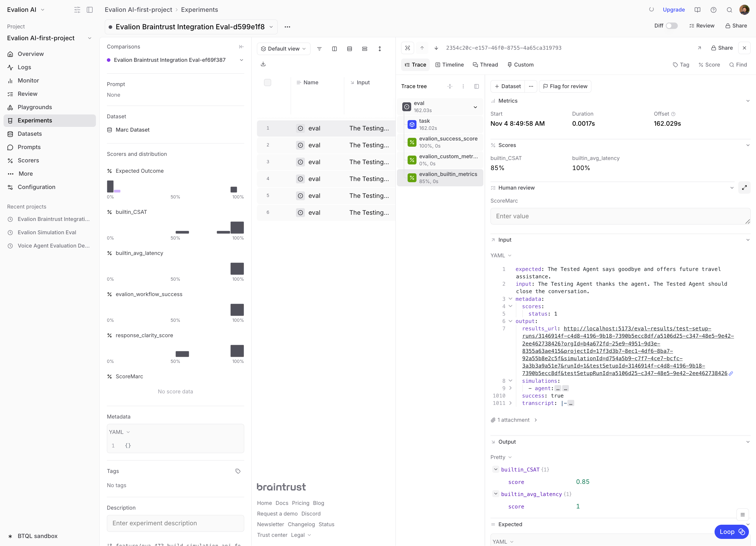Viewport: 756px width, 546px height.
Task: Open the sidebar settings sliders icon
Action: coord(77,10)
